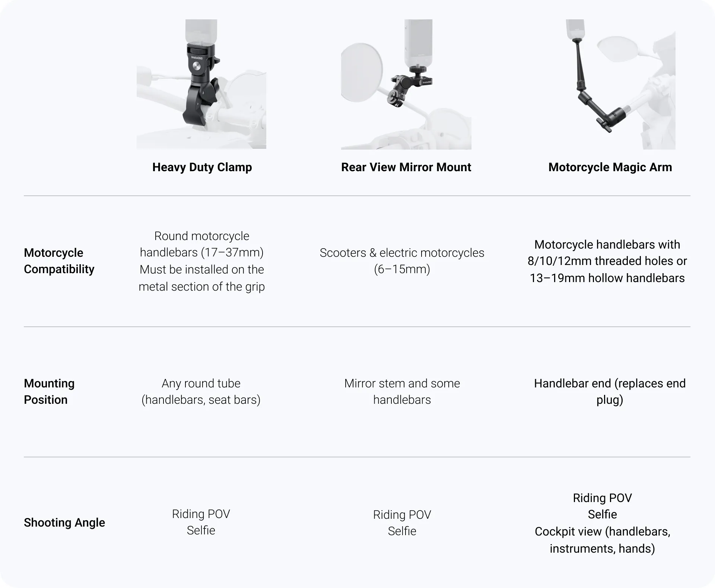Click the Shooting Angle row label
This screenshot has height=588, width=715.
point(64,523)
